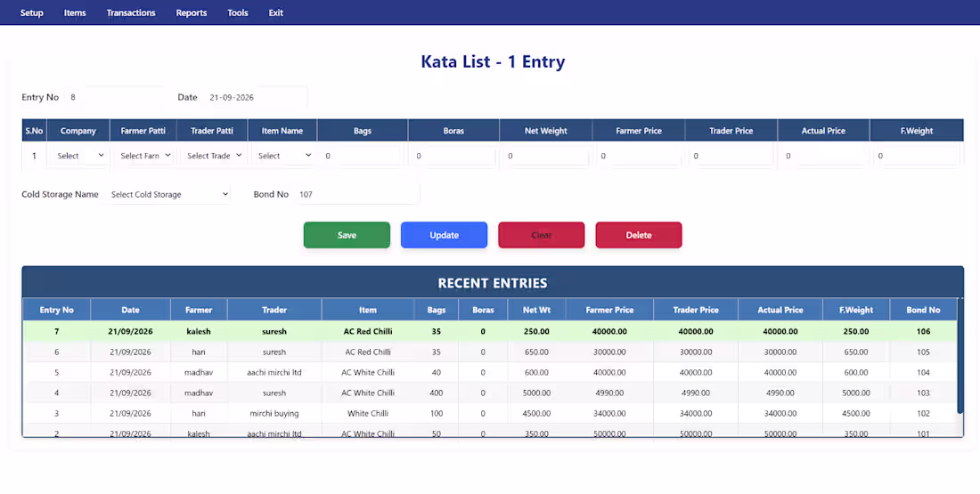
Task: Click the Net Wt column header
Action: coord(537,310)
